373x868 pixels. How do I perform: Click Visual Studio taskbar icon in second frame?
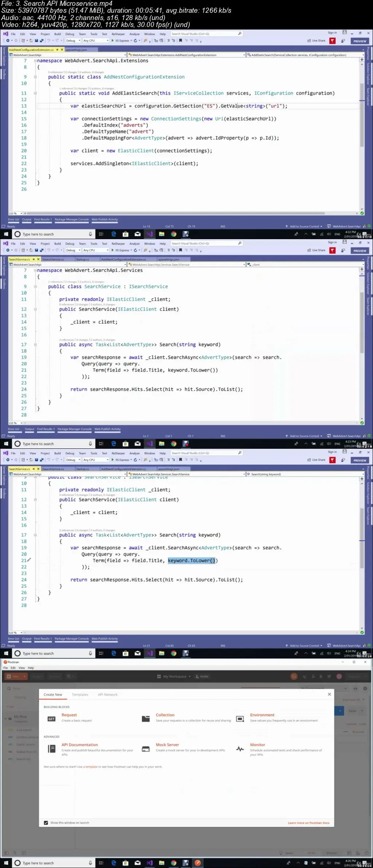(150, 444)
